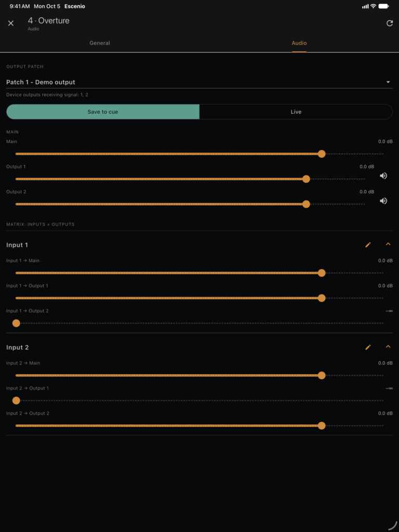Mute Output 2 with its speaker icon
The width and height of the screenshot is (399, 532).
[x=383, y=201]
